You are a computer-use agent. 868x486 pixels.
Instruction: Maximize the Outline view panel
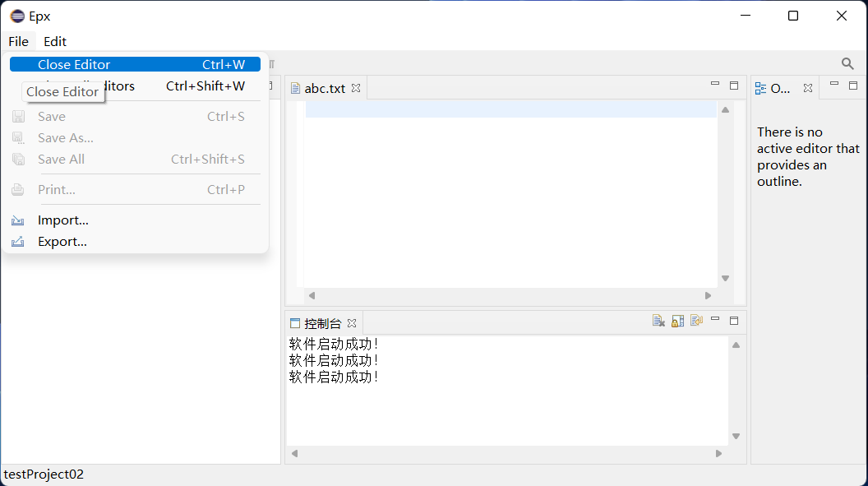pos(853,86)
